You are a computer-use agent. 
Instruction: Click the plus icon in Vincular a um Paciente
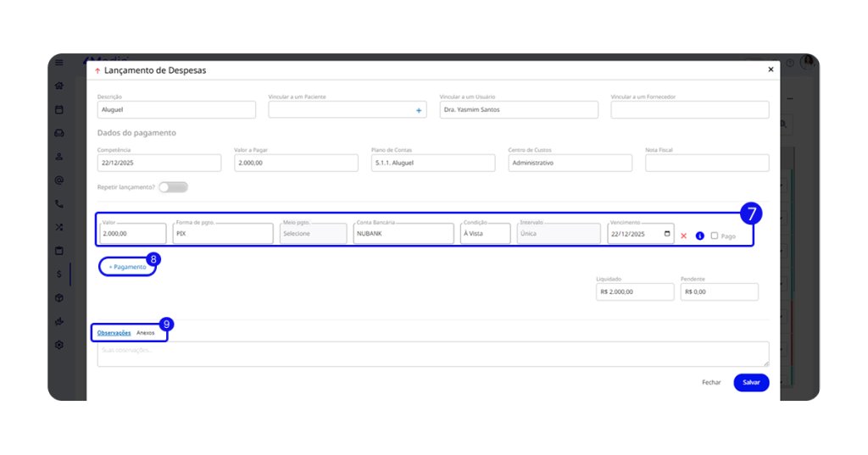tap(418, 110)
